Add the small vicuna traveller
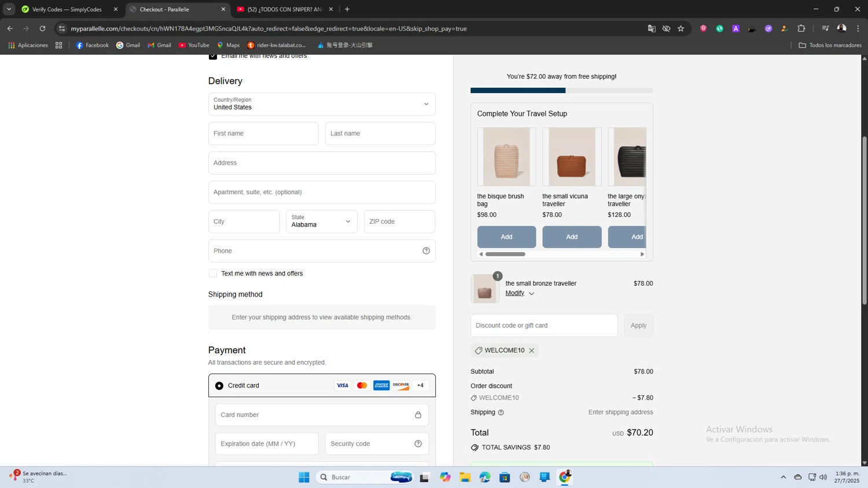868x488 pixels. coord(572,237)
